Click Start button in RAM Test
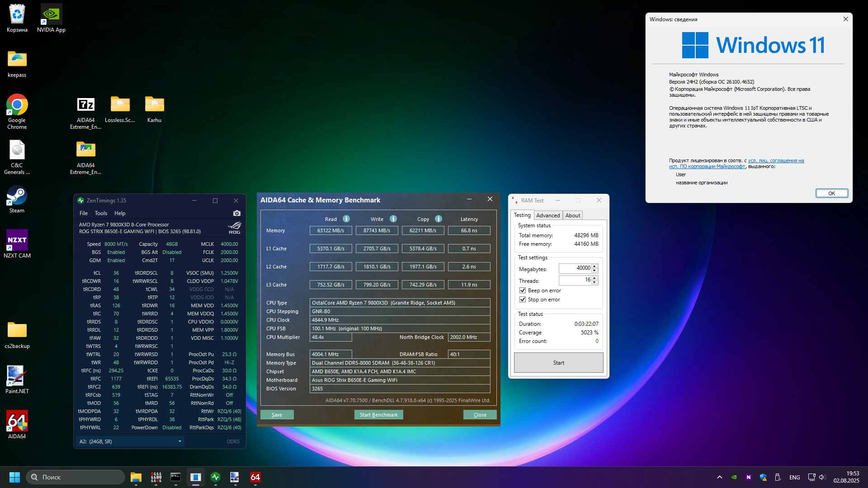The height and width of the screenshot is (488, 868). pos(558,363)
